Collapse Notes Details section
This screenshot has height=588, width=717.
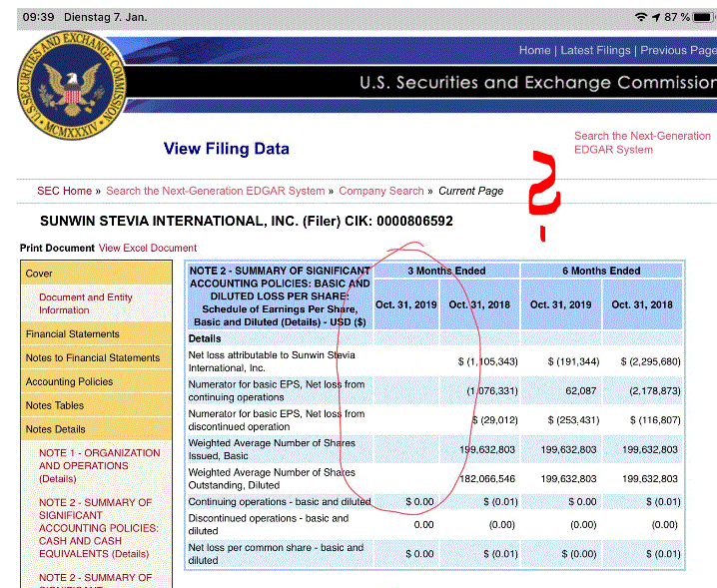pyautogui.click(x=97, y=429)
